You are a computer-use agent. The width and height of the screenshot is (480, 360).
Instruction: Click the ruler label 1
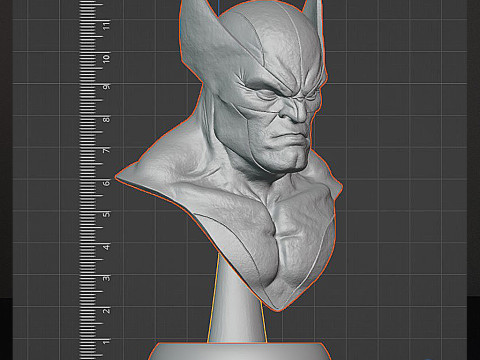click(x=106, y=342)
